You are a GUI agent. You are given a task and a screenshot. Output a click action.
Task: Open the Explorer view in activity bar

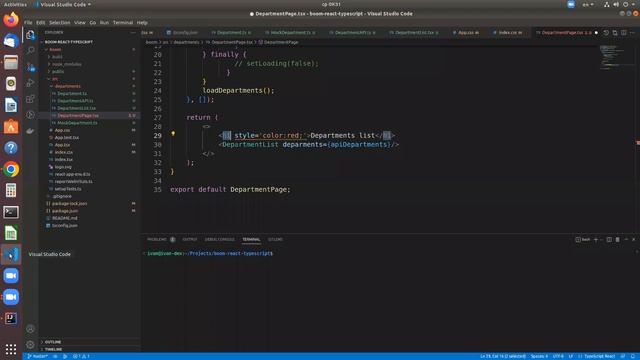coord(30,35)
